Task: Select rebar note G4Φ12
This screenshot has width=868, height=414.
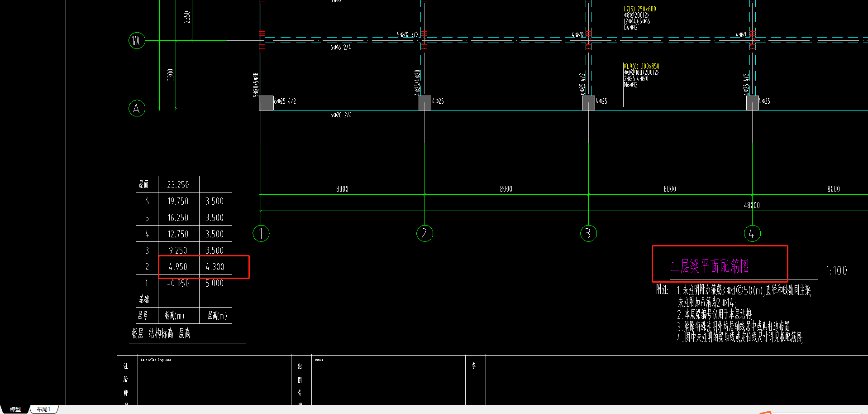Action: tap(630, 28)
